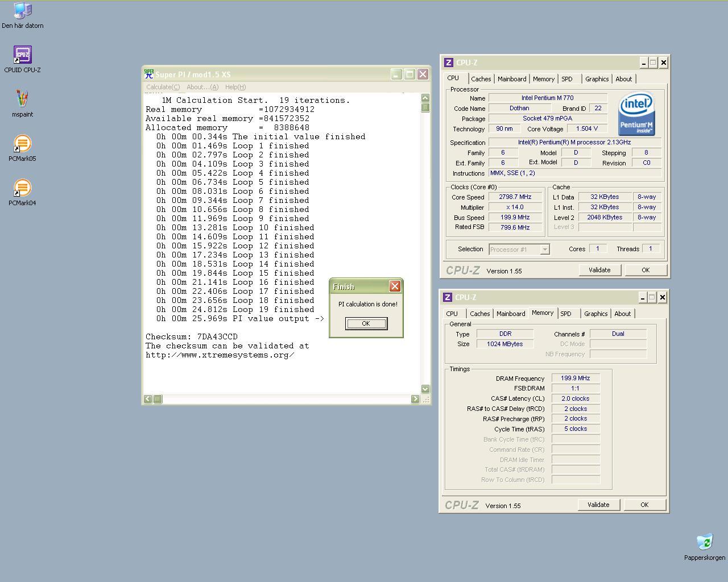Click the Socket 479 mPGA package value
This screenshot has height=582, width=728.
point(548,118)
